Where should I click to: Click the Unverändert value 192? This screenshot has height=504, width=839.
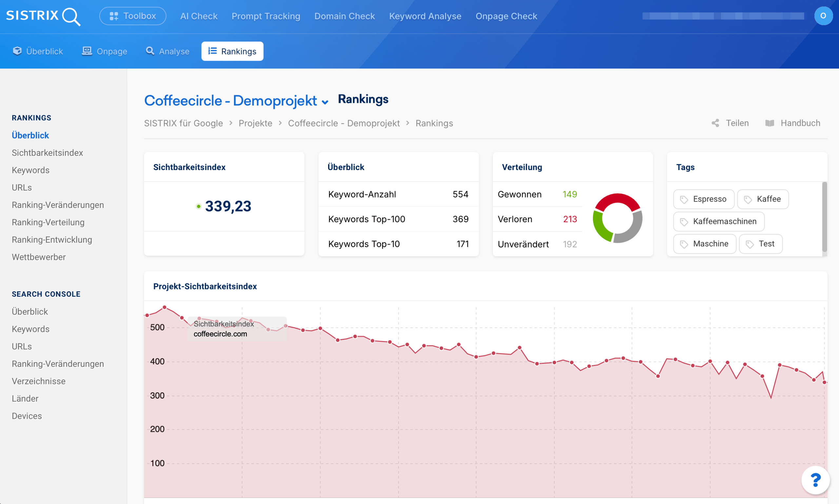[570, 244]
